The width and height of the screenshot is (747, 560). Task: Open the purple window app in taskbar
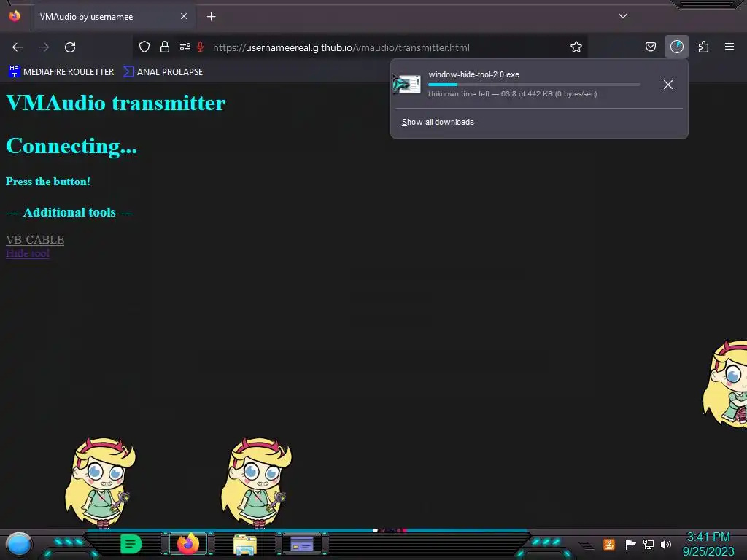coord(302,544)
